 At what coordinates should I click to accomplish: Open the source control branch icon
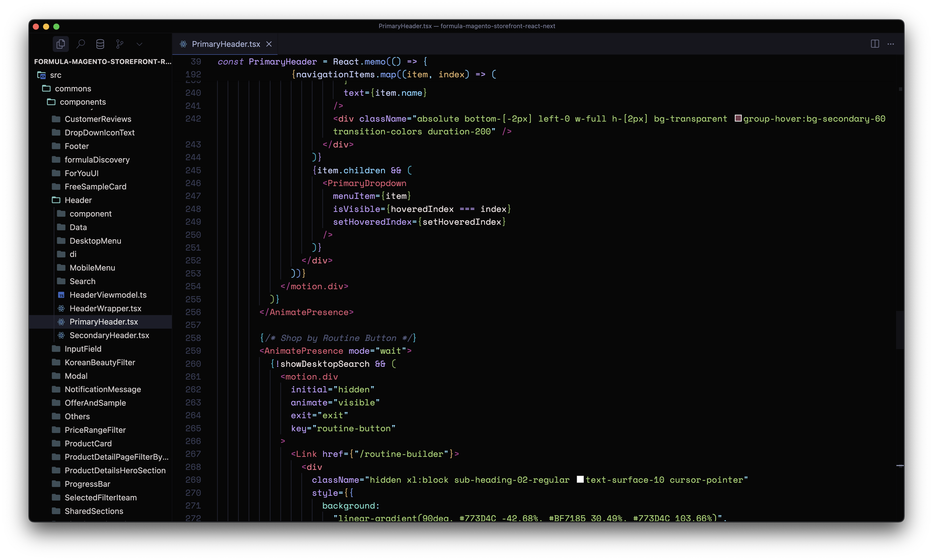(x=120, y=44)
